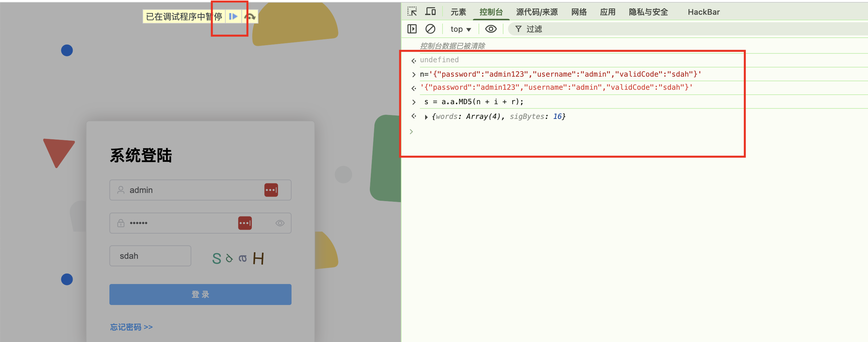Click password manager icon in password field
Image resolution: width=868 pixels, height=342 pixels.
pos(245,223)
